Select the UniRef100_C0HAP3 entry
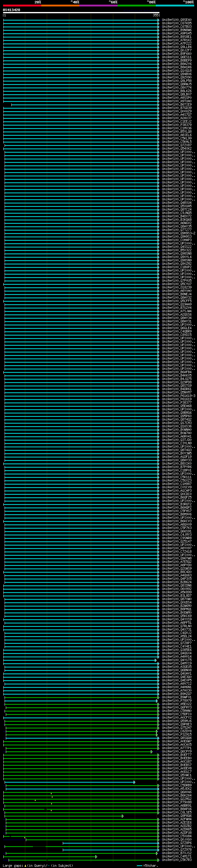 (177, 240)
